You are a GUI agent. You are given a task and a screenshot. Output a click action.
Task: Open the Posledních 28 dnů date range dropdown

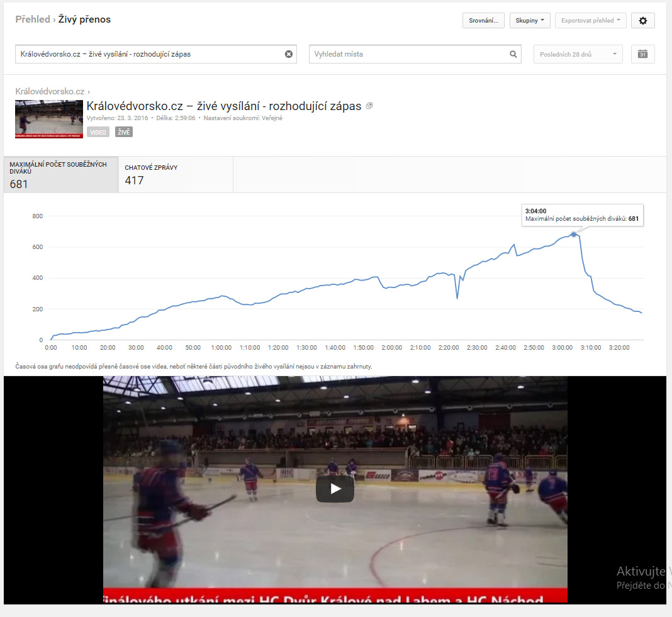578,54
